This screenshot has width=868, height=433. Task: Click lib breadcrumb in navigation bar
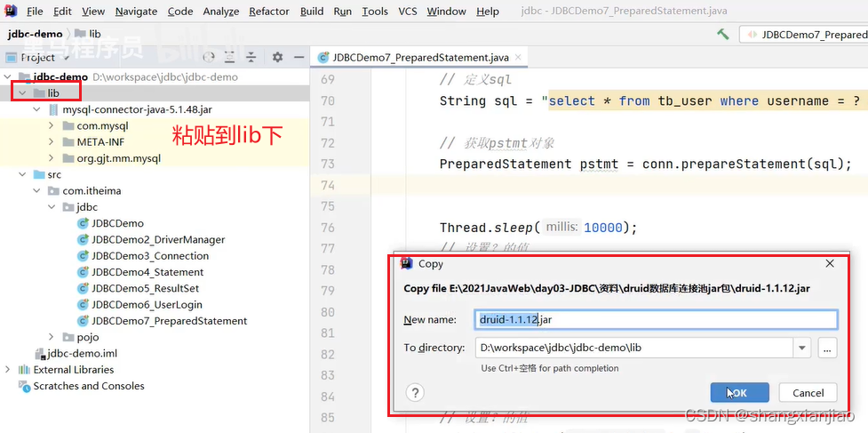coord(95,34)
